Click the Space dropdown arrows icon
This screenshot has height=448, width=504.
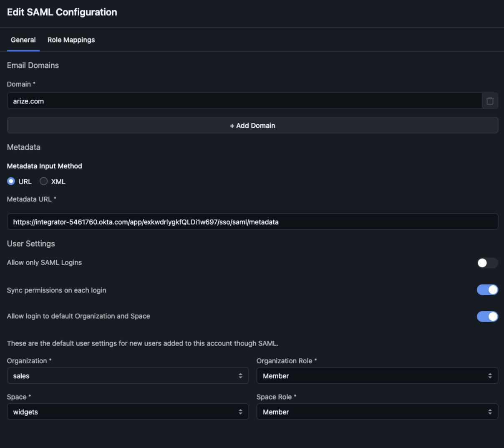point(240,412)
